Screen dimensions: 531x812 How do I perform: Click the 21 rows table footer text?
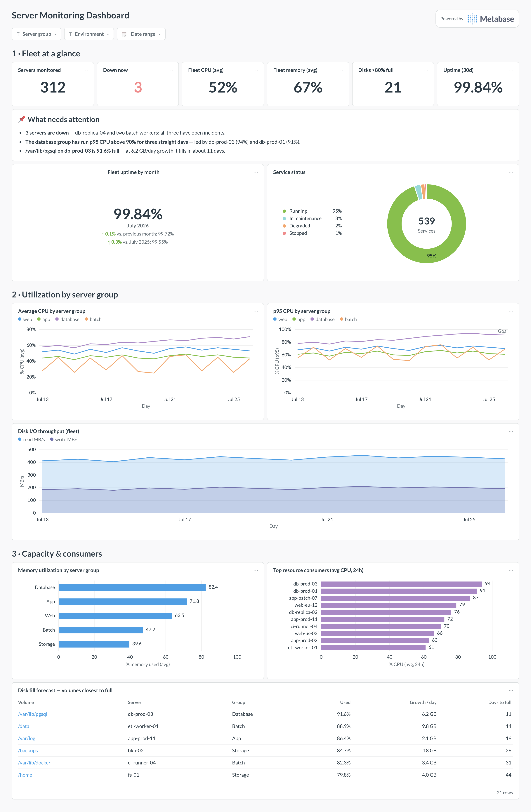tap(504, 792)
